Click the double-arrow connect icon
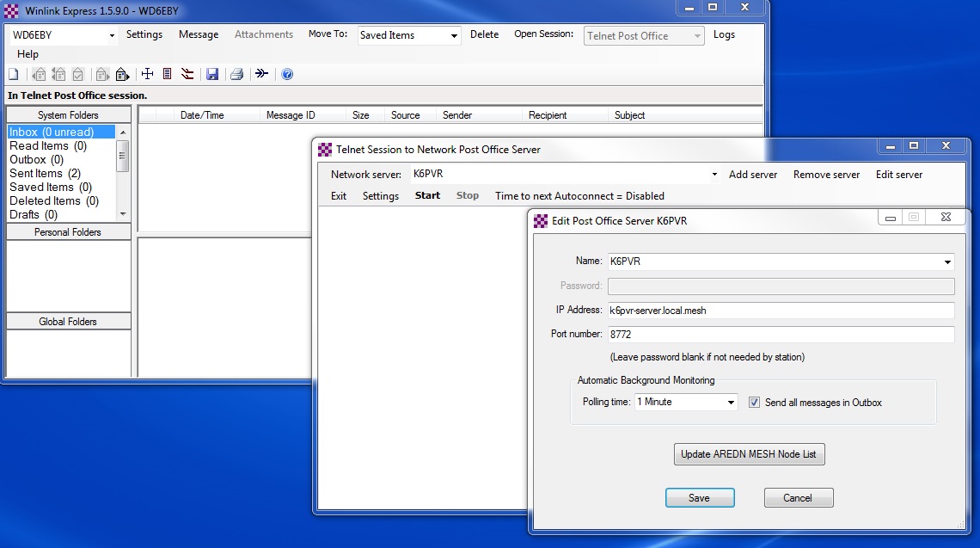Image resolution: width=980 pixels, height=548 pixels. (x=262, y=75)
